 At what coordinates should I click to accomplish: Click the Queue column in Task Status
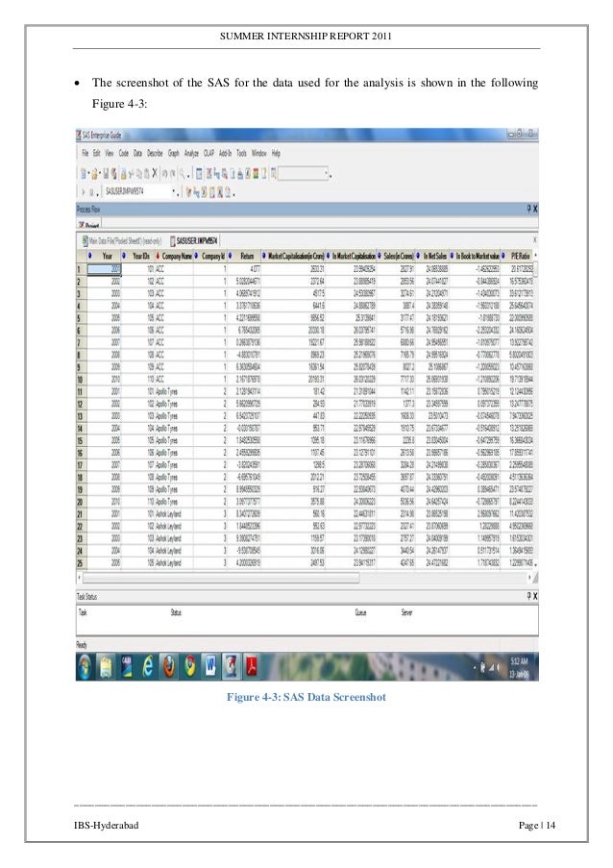[360, 612]
